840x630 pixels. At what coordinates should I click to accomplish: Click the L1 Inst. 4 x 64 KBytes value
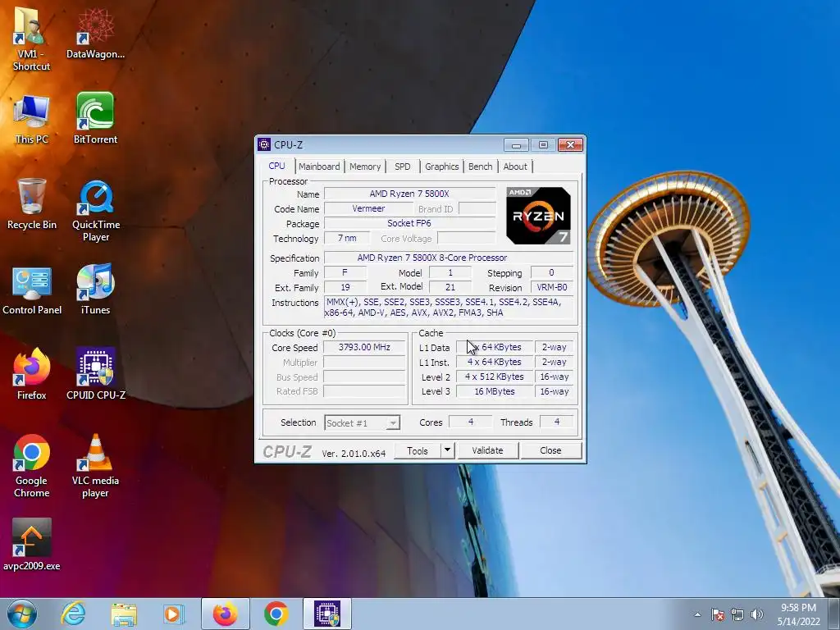(495, 362)
